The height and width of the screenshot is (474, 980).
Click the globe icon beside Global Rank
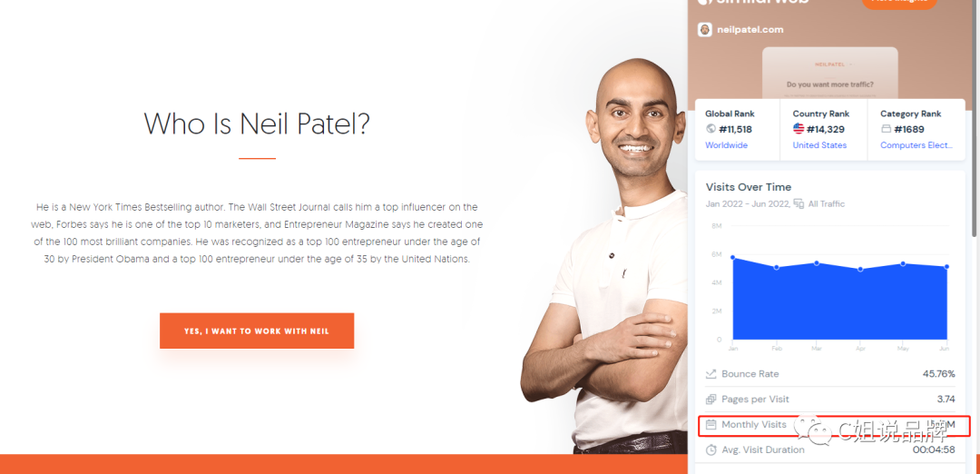pyautogui.click(x=710, y=129)
